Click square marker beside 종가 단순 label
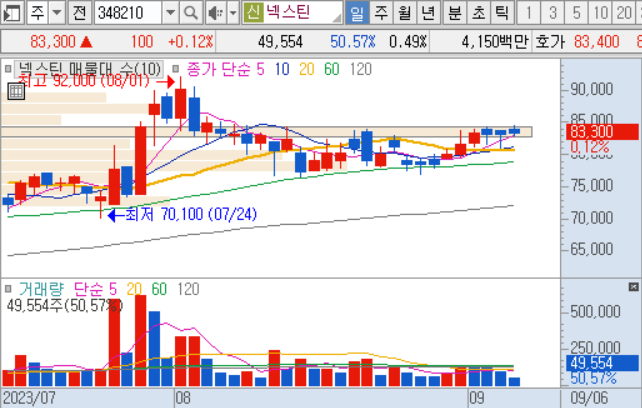642x408 pixels. [x=176, y=69]
